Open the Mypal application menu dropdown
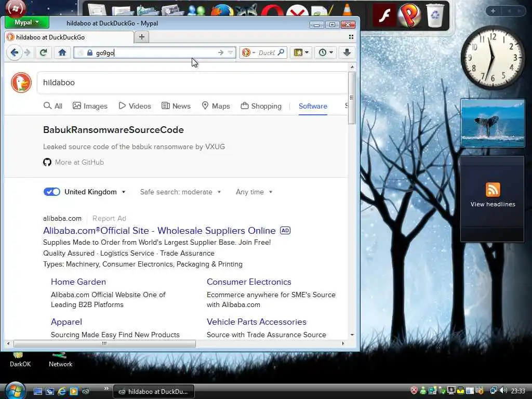532x399 pixels. (27, 22)
